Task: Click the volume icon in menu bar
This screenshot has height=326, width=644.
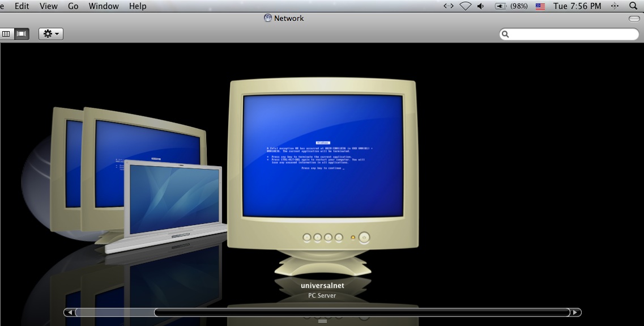Action: coord(480,6)
